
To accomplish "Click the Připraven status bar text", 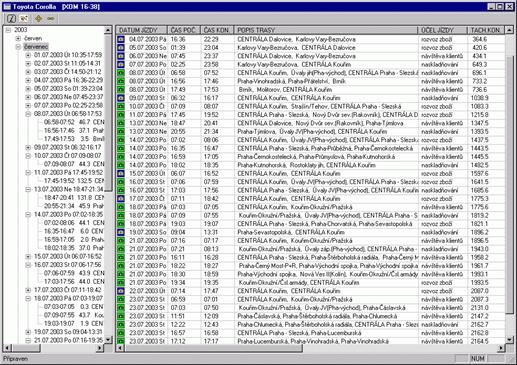I will click(x=16, y=359).
